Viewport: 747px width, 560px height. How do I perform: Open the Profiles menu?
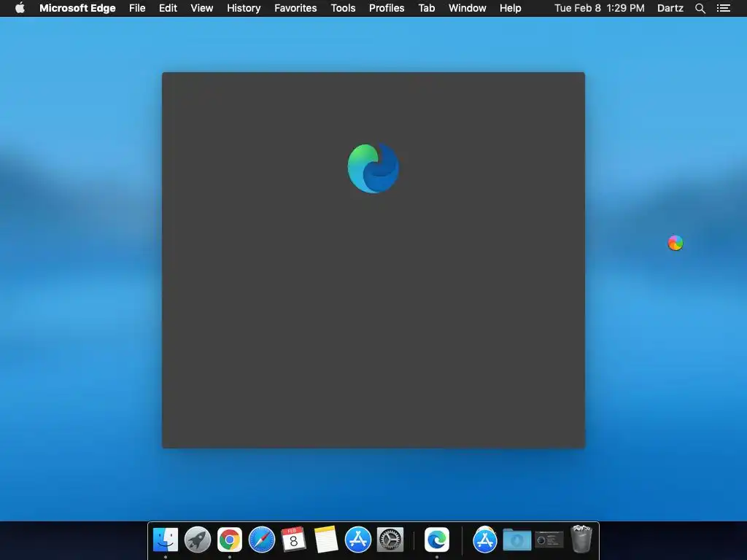(x=387, y=8)
